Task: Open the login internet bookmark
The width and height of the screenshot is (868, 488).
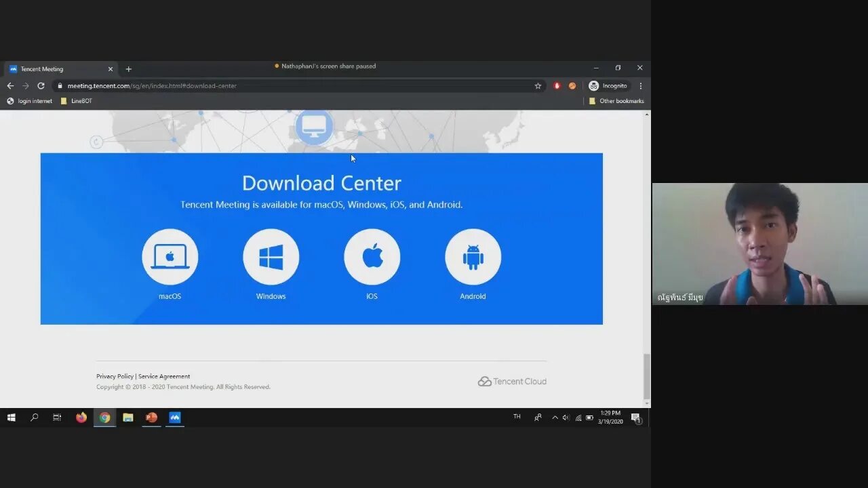Action: (30, 101)
